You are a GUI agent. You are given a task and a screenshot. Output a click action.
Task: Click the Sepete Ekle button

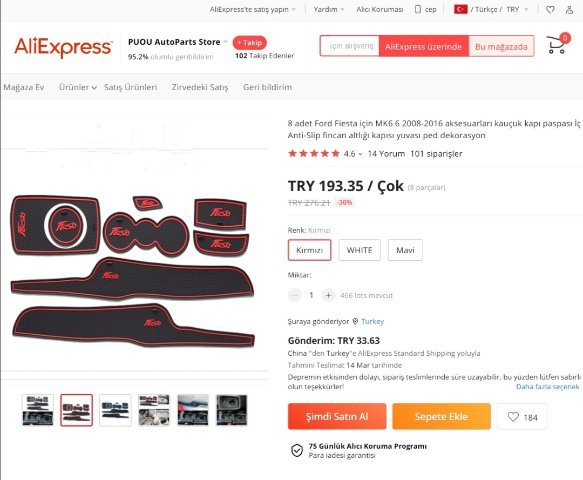coord(441,416)
